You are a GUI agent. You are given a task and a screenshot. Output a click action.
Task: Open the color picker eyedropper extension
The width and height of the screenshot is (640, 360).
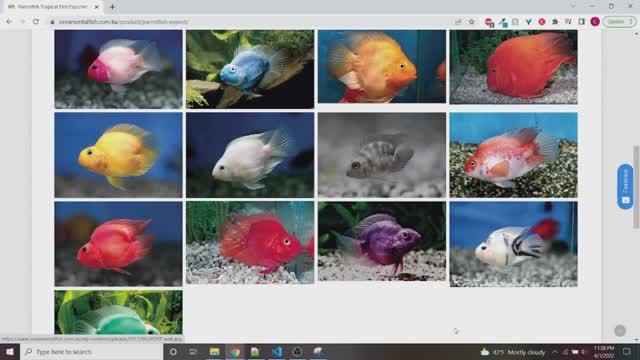pyautogui.click(x=503, y=22)
